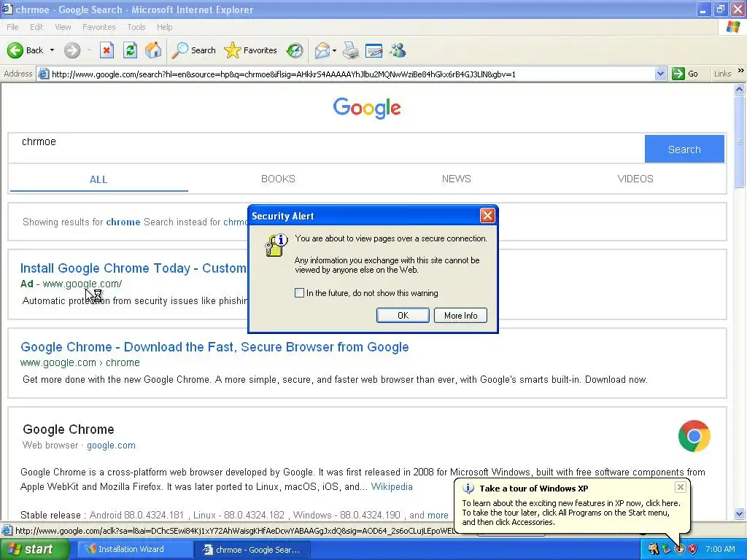Switch to the NEWS tab

[x=457, y=179]
